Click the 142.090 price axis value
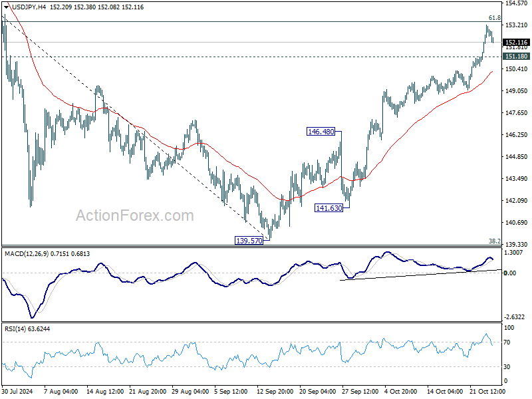The width and height of the screenshot is (532, 399). tap(517, 201)
